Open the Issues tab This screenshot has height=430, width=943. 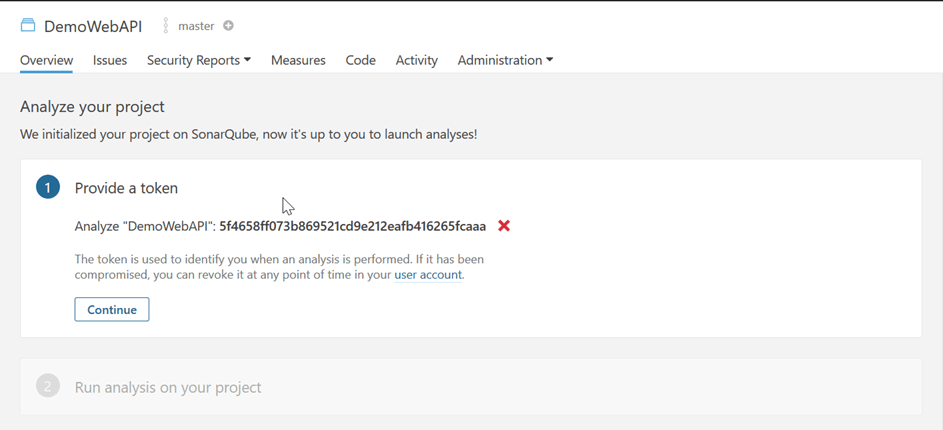pos(110,60)
